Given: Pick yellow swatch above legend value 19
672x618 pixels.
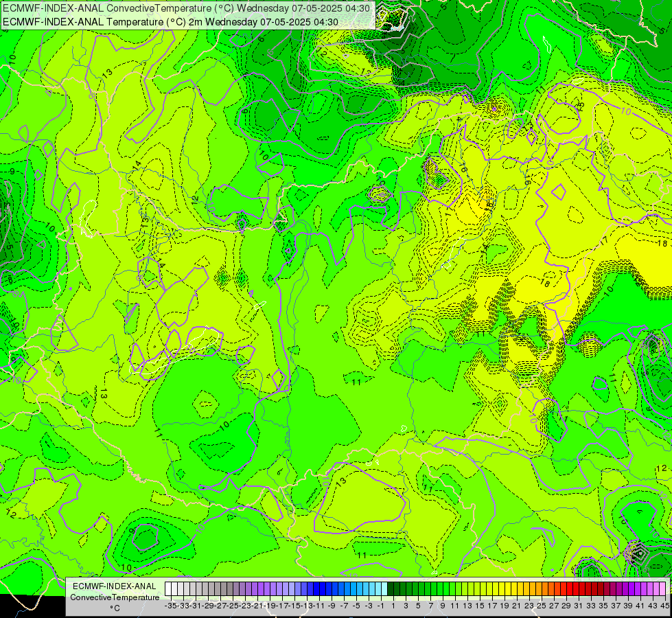Looking at the screenshot, I should [502, 588].
